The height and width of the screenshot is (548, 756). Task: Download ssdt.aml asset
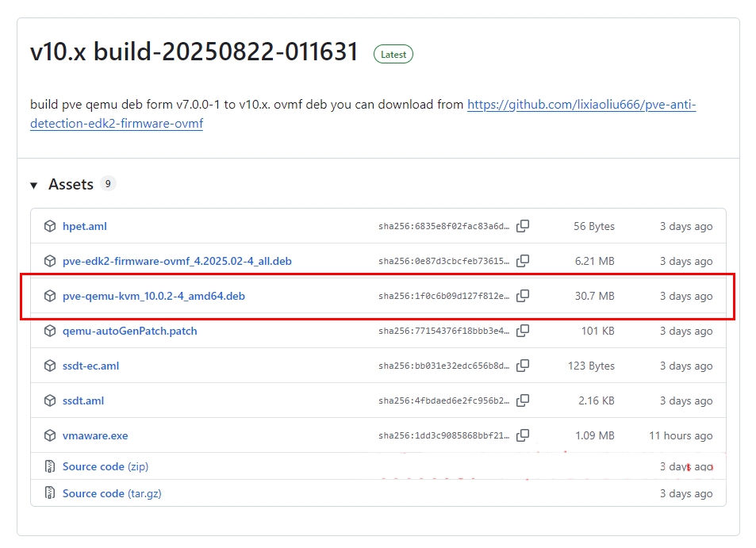(83, 400)
